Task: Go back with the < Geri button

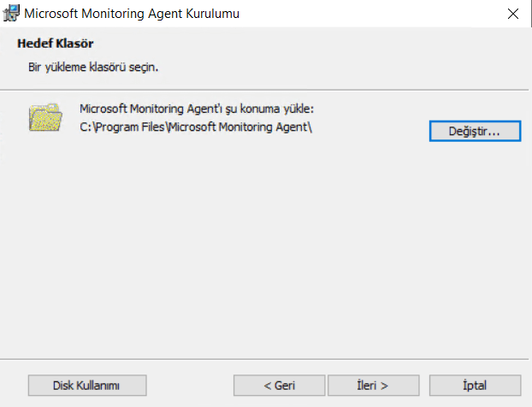Action: (x=279, y=386)
